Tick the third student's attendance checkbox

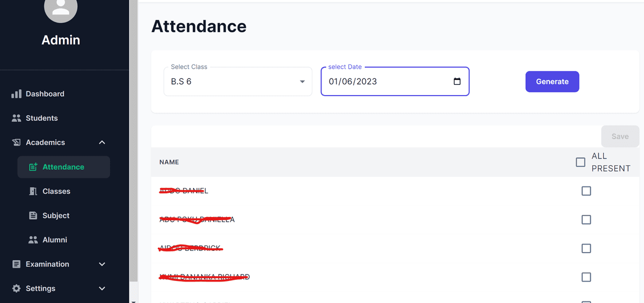coord(586,248)
